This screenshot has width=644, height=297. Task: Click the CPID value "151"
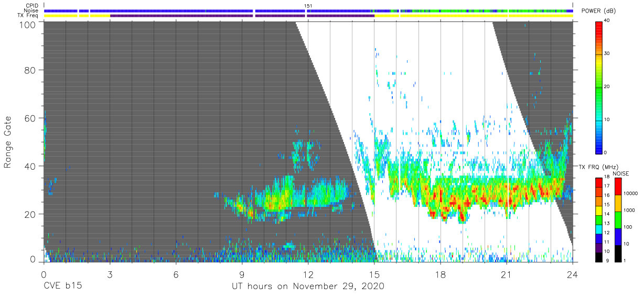click(308, 6)
